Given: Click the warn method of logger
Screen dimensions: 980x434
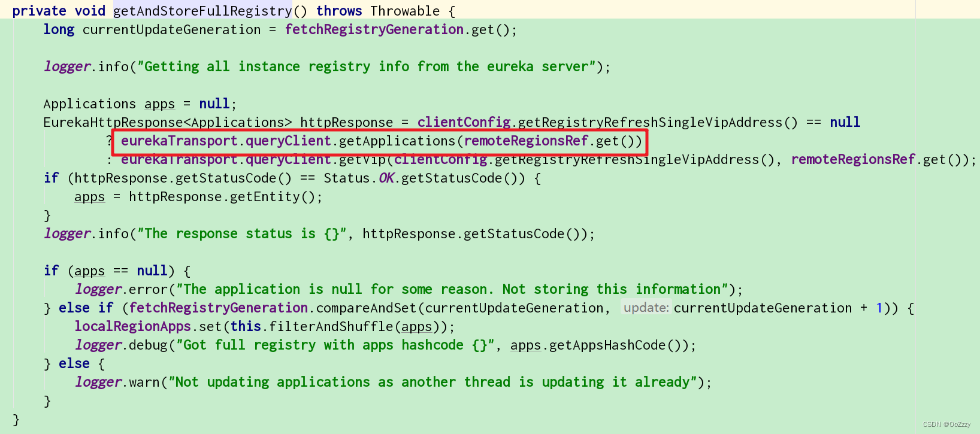Looking at the screenshot, I should coord(144,382).
